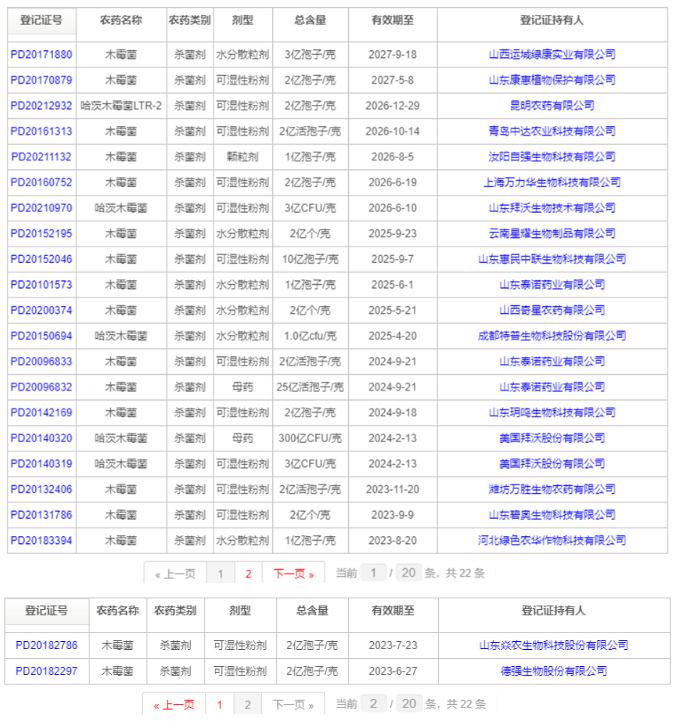
Task: Open registration PD20182297
Action: click(46, 671)
